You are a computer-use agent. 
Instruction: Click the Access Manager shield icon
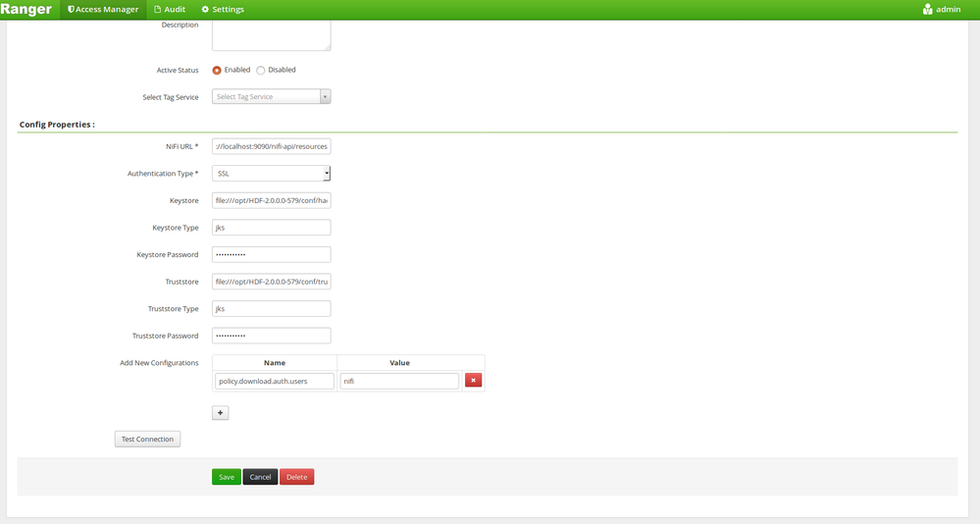71,10
